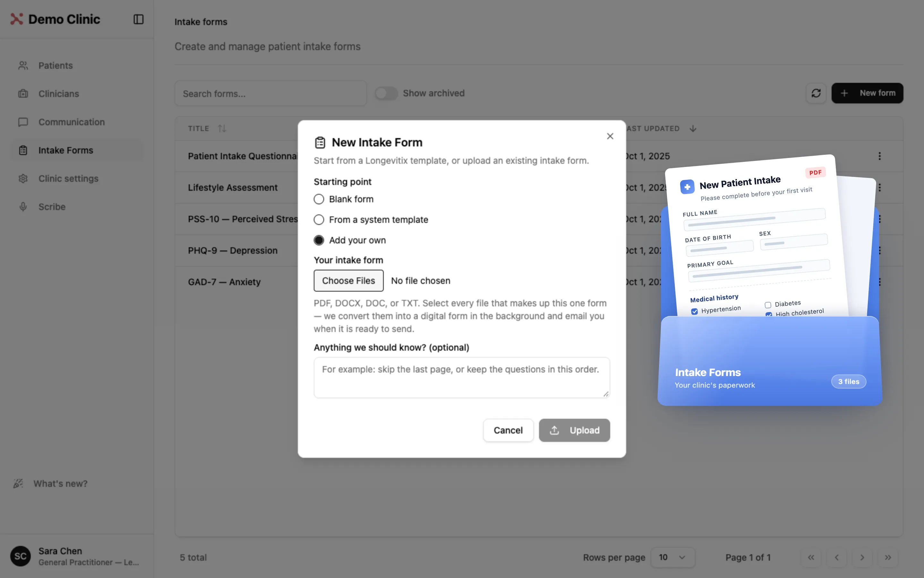
Task: Select the Blank form radio option
Action: pos(319,199)
